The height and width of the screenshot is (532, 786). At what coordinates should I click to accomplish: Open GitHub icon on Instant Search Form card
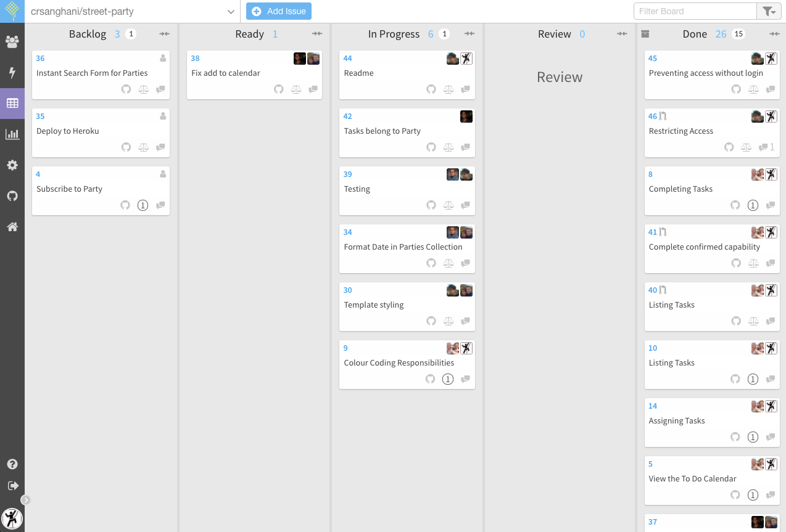click(126, 89)
